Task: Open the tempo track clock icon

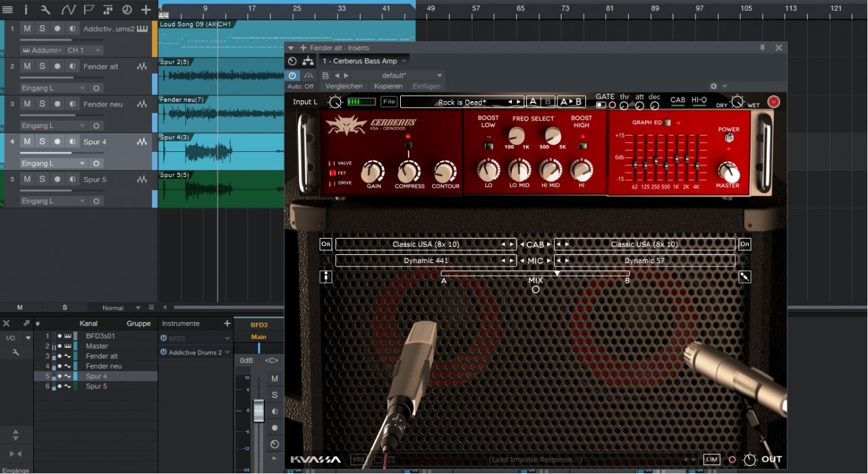Action: point(127,9)
